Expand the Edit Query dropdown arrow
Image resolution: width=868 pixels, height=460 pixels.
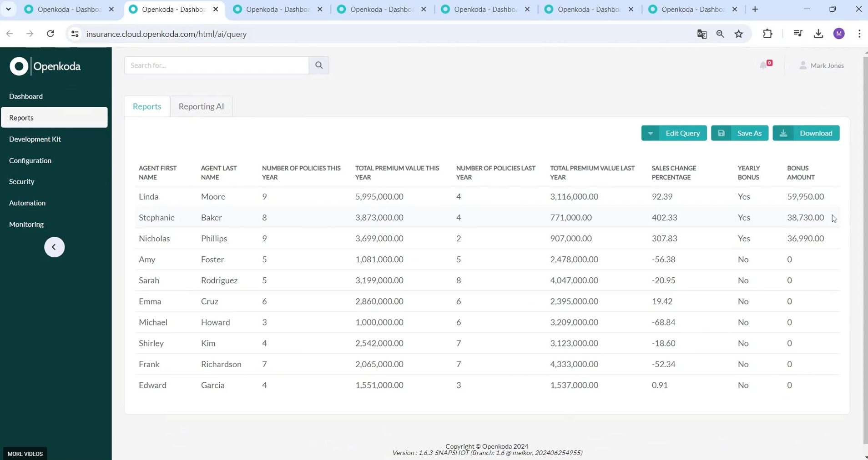point(651,133)
